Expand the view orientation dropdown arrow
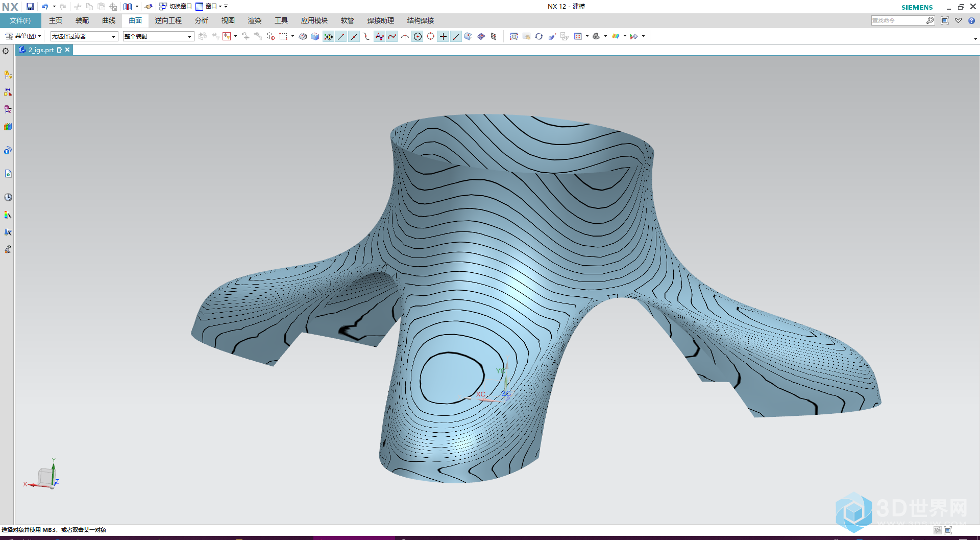Screen dimensions: 980x540 point(587,36)
